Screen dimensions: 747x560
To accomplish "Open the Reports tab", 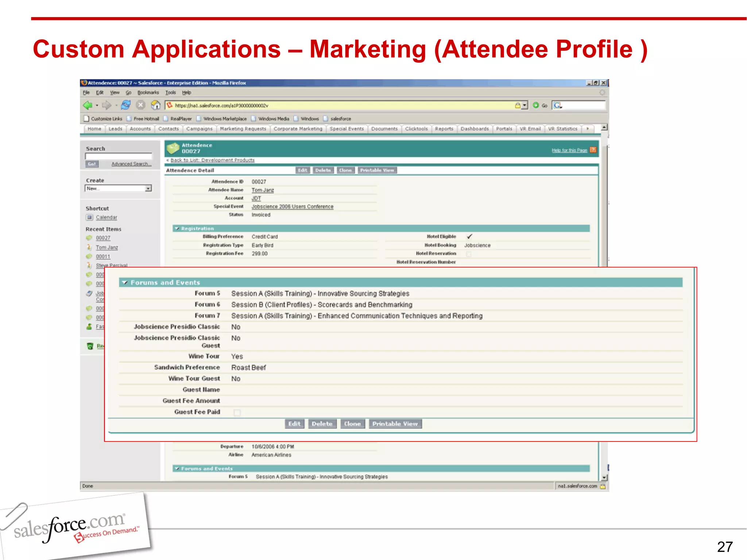I will [444, 129].
